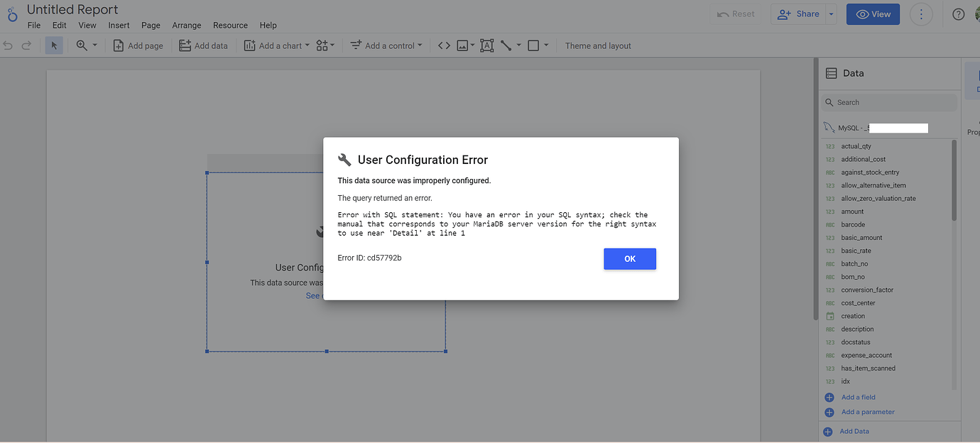Screen dimensions: 980x443
Task: Open Help via the question mark icon
Action: tap(957, 13)
